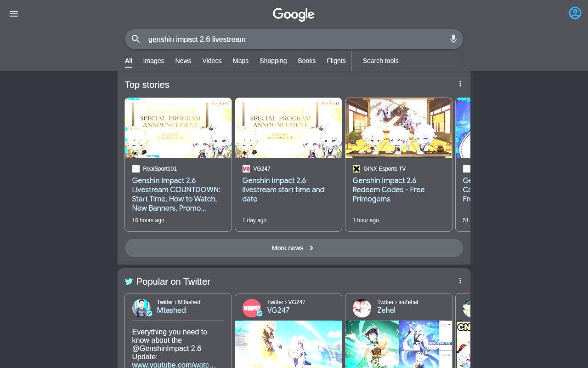Click VG247's Twitter avatar

[x=252, y=308]
